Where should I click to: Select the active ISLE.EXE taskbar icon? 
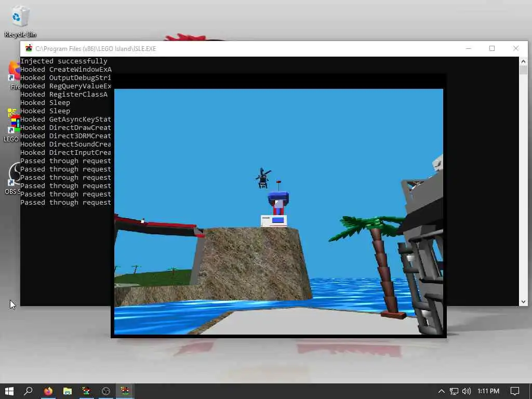pyautogui.click(x=125, y=391)
